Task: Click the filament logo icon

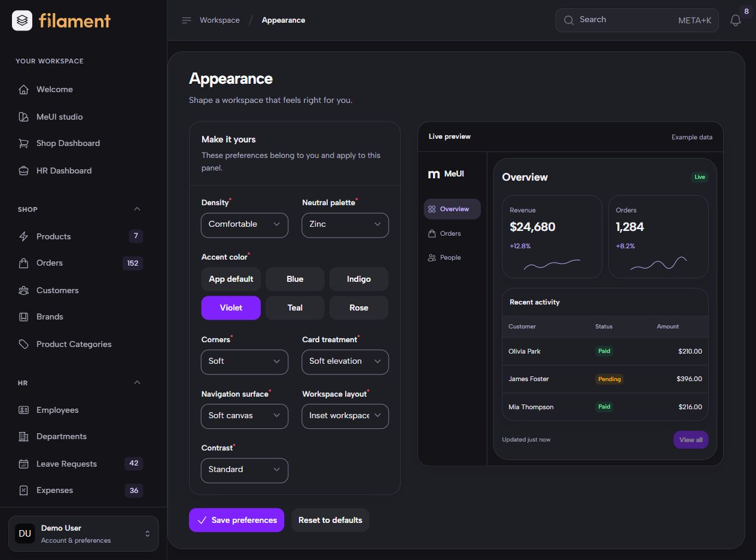Action: point(22,20)
